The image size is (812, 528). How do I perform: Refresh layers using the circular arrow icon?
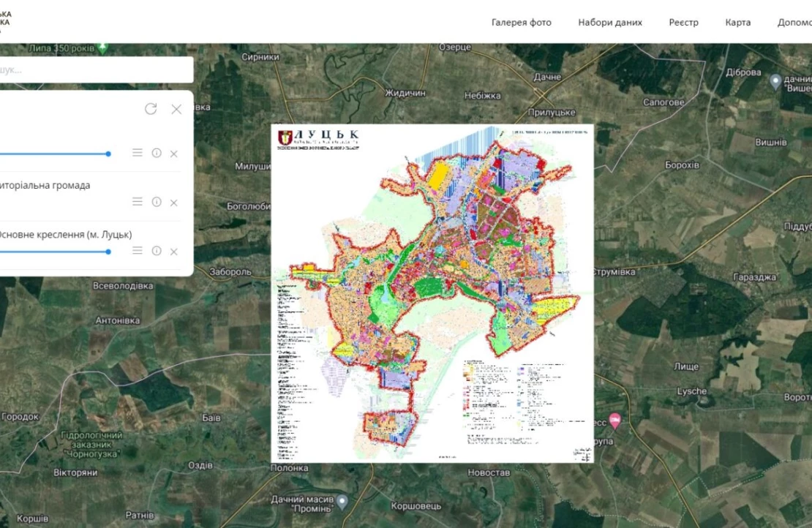(x=151, y=109)
